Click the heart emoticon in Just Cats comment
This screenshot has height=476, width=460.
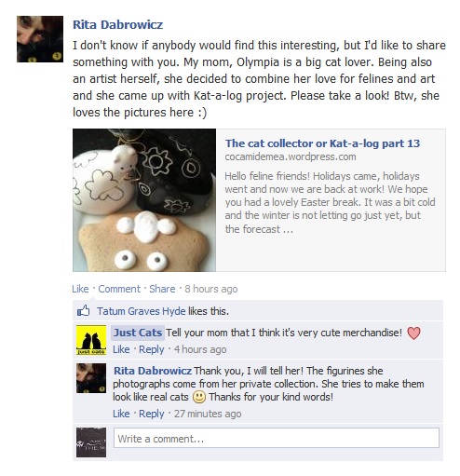coord(413,333)
